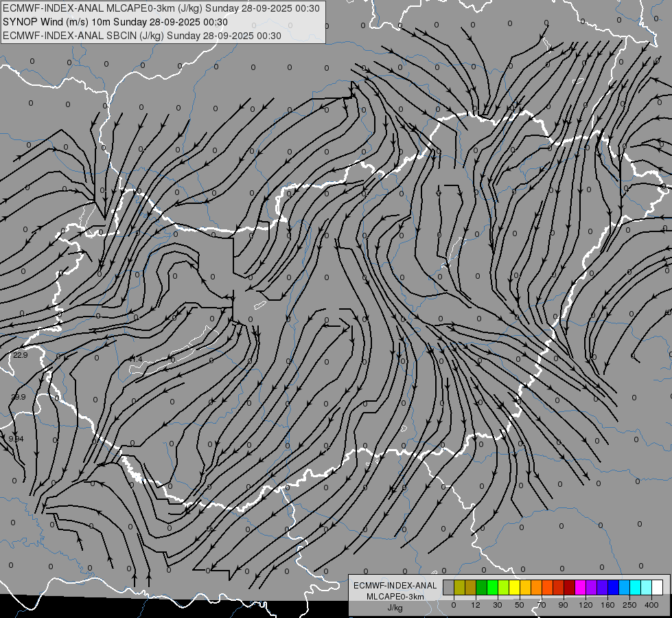Select the 'MLCAPE0-3km' legend label
This screenshot has height=618, width=672.
[x=395, y=597]
